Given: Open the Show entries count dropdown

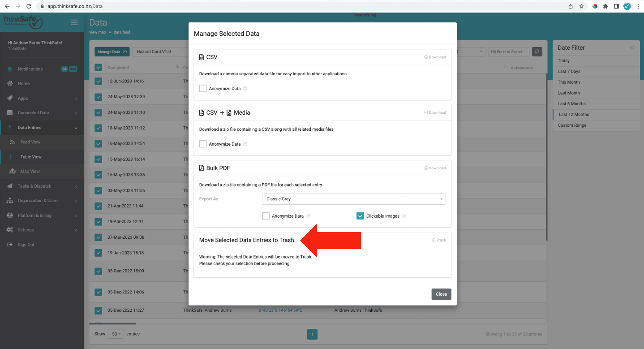Looking at the screenshot, I should 116,334.
